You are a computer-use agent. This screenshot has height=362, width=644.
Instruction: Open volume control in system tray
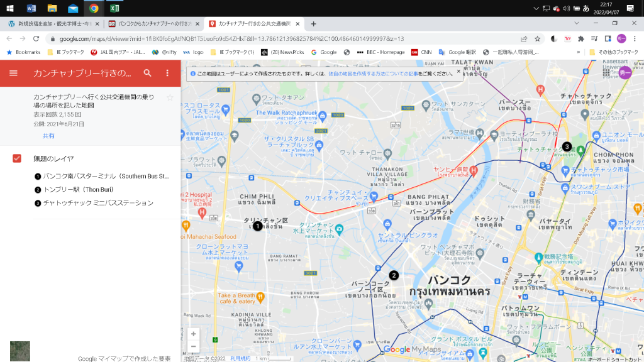[566, 8]
